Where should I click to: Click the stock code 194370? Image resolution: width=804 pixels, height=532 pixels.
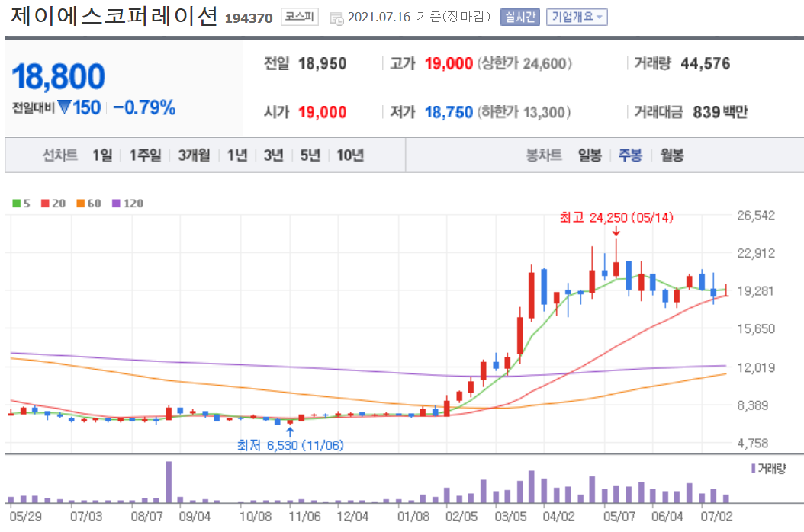(249, 18)
